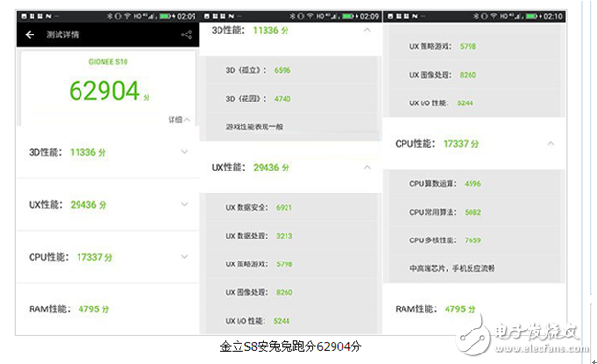Screen dimensions: 597x364
Task: Tap the share icon in 测试详情 header
Action: [186, 35]
